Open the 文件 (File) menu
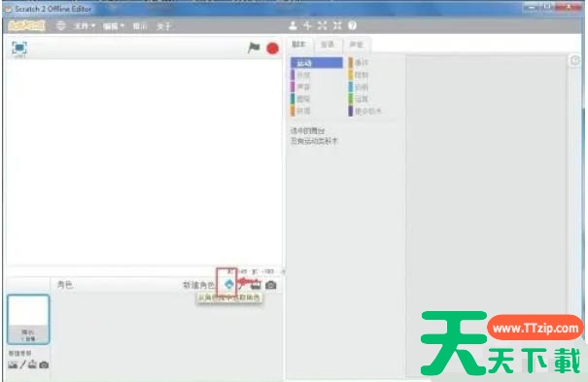Viewport: 588px width, 382px height. coord(85,26)
